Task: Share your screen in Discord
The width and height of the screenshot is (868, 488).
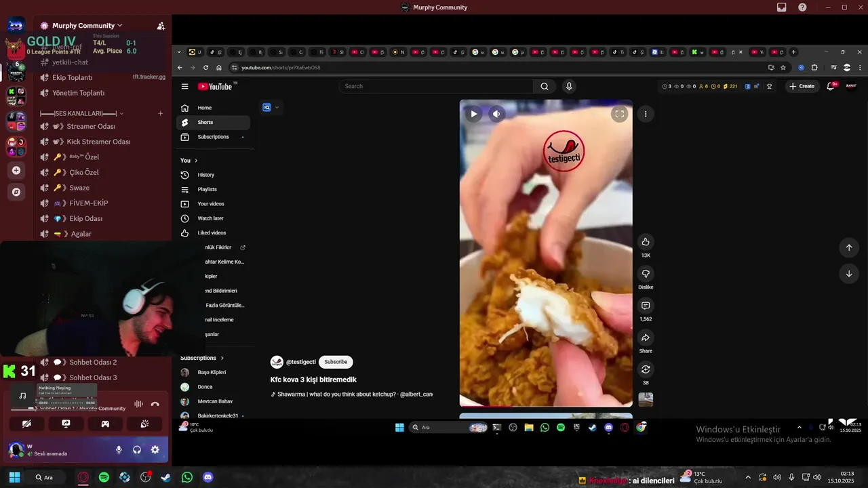Action: pyautogui.click(x=66, y=424)
